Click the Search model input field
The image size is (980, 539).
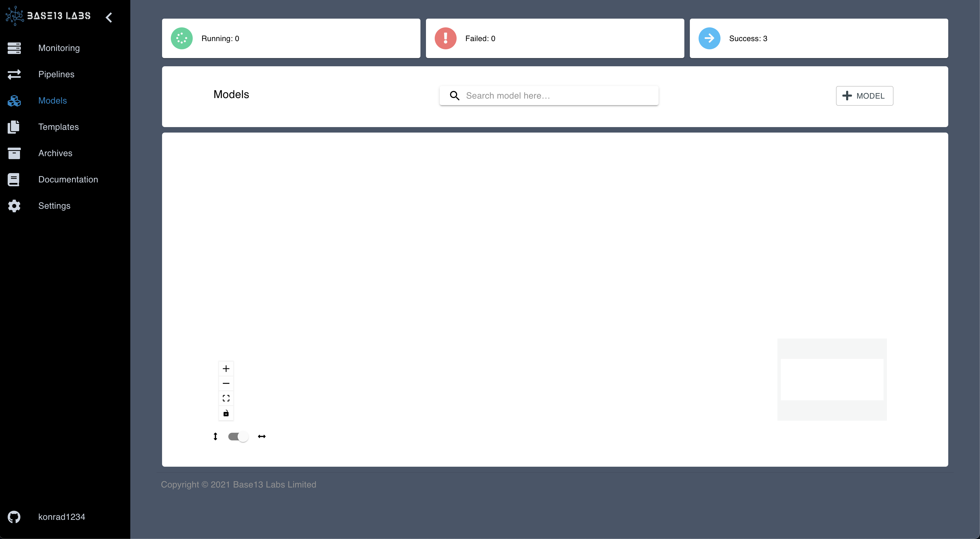(x=549, y=96)
